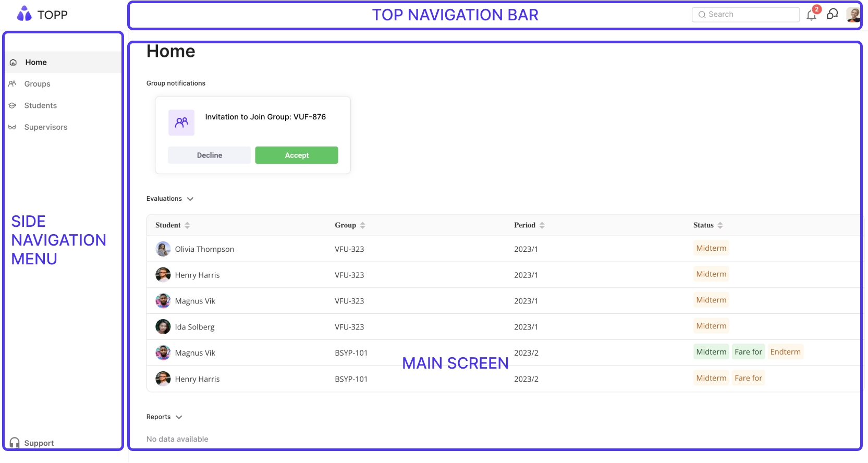
Task: Sort table by Period column
Action: [x=542, y=225]
